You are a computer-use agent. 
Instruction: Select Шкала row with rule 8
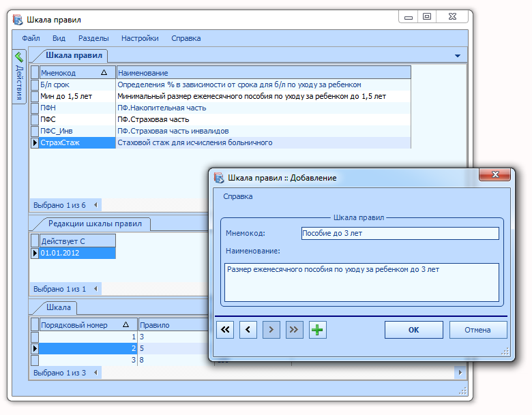[x=119, y=360]
